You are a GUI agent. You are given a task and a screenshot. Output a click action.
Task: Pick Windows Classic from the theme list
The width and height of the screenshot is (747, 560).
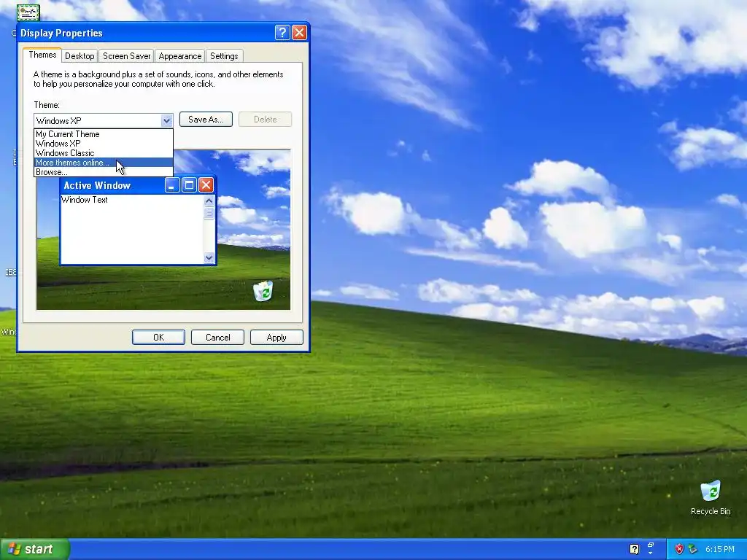(104, 153)
